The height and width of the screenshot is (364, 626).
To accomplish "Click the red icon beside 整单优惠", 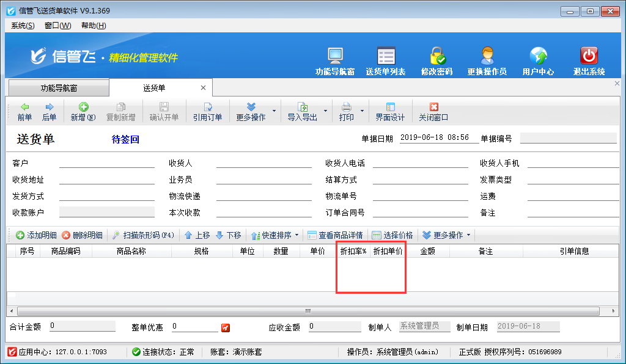I will pyautogui.click(x=226, y=328).
